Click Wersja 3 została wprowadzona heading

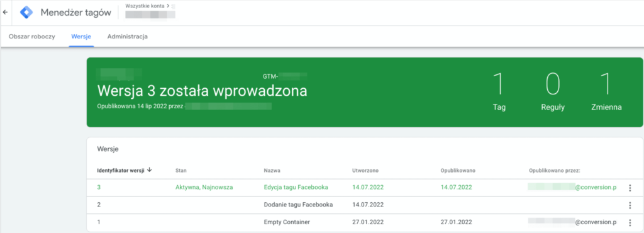(202, 91)
